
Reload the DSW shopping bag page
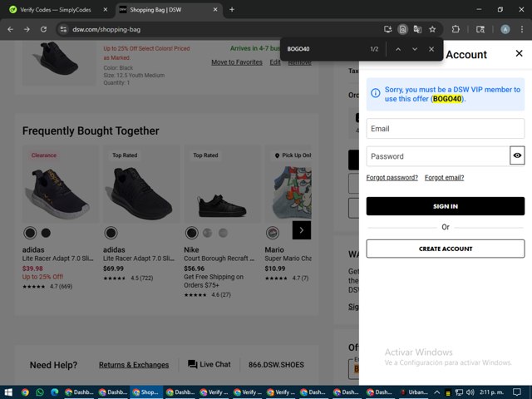43,30
